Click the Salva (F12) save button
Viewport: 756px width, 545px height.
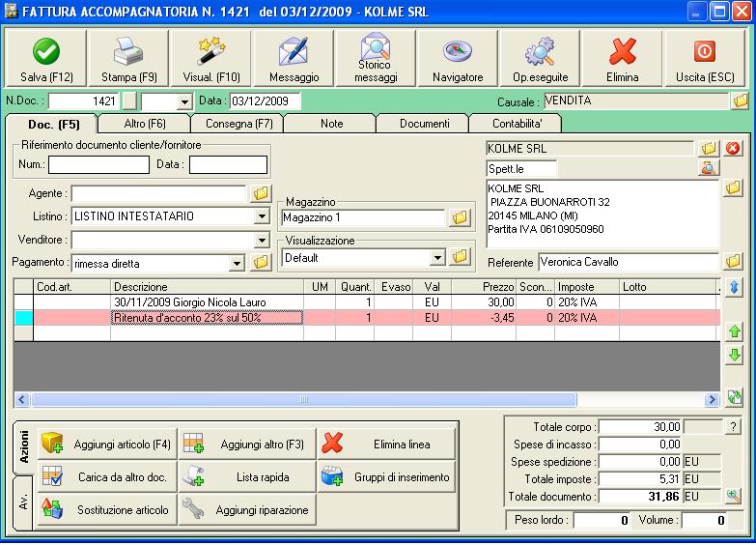pyautogui.click(x=45, y=59)
